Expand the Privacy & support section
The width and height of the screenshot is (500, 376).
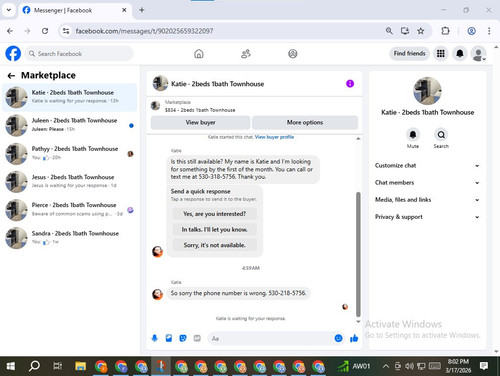pyautogui.click(x=427, y=217)
